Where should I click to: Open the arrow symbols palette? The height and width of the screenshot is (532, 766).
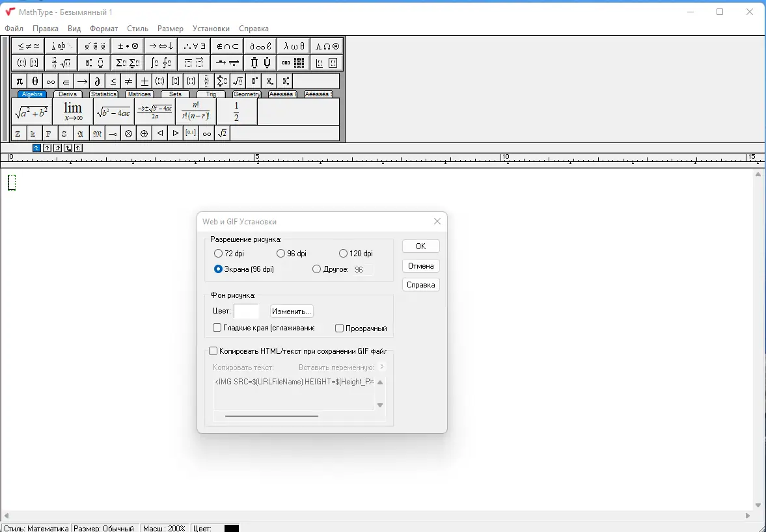[161, 46]
